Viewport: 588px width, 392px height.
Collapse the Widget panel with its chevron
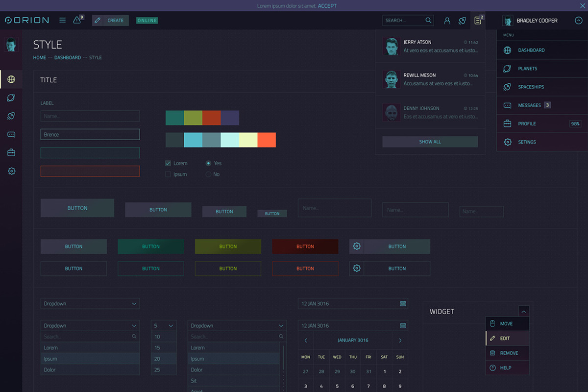(524, 311)
